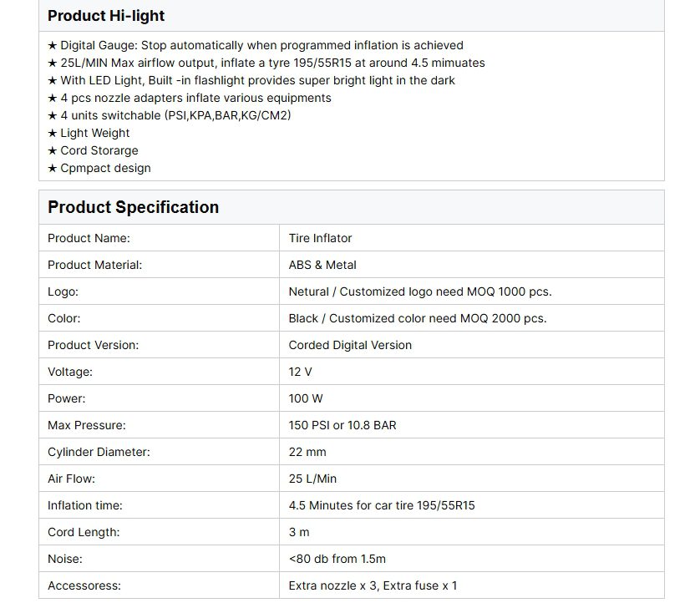Click the Product Hi-light heading
This screenshot has width=700, height=603.
point(106,16)
